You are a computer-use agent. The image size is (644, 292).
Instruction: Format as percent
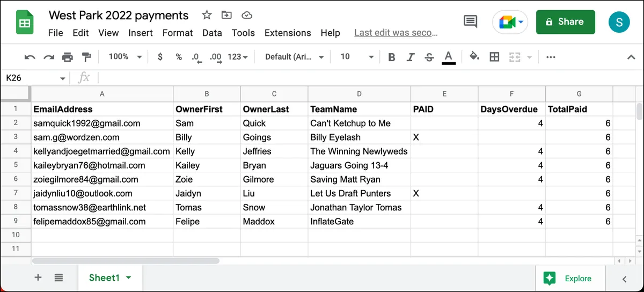[x=179, y=57]
